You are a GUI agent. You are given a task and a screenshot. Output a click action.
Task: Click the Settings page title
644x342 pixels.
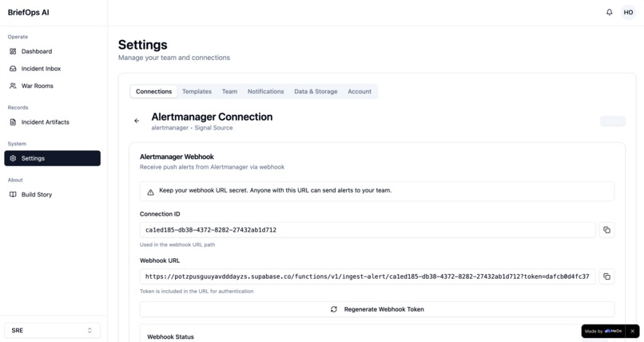click(143, 44)
